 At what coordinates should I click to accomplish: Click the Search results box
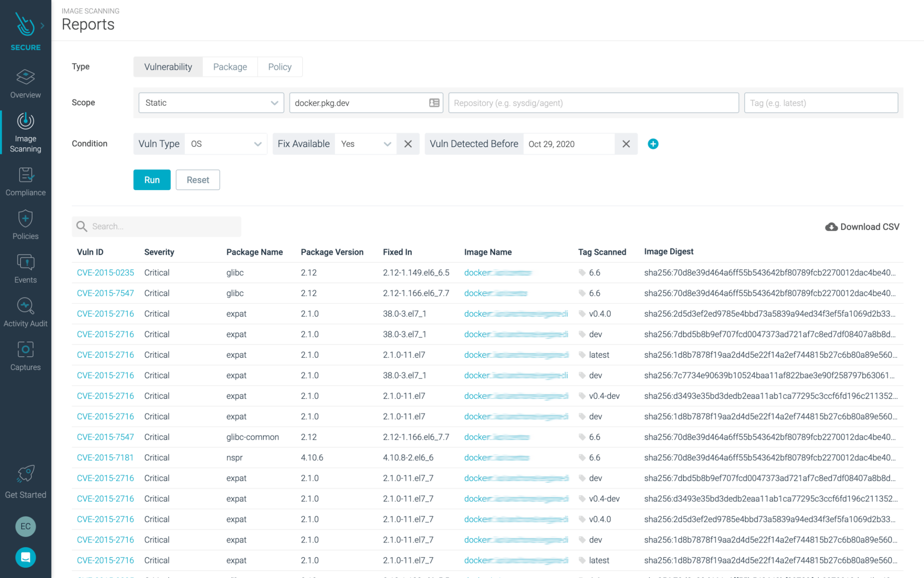pyautogui.click(x=156, y=226)
